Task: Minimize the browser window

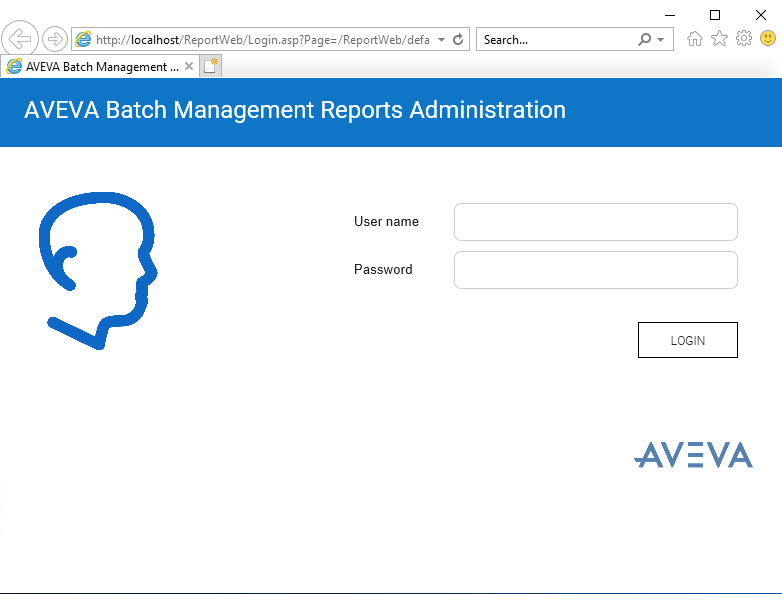Action: pos(670,15)
